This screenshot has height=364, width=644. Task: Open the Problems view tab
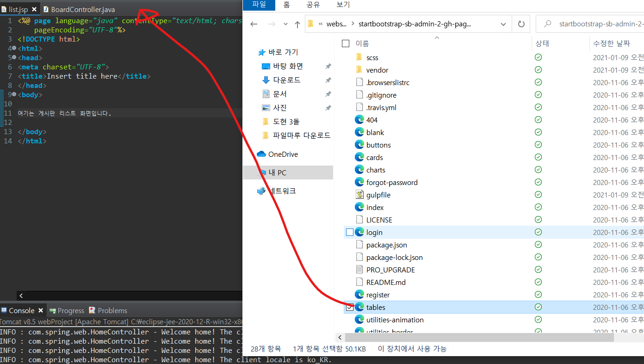click(x=108, y=310)
